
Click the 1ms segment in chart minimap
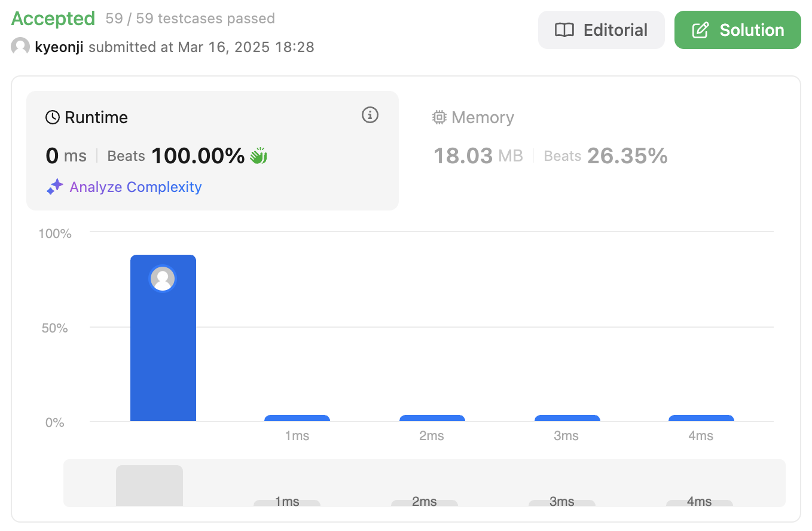click(287, 503)
